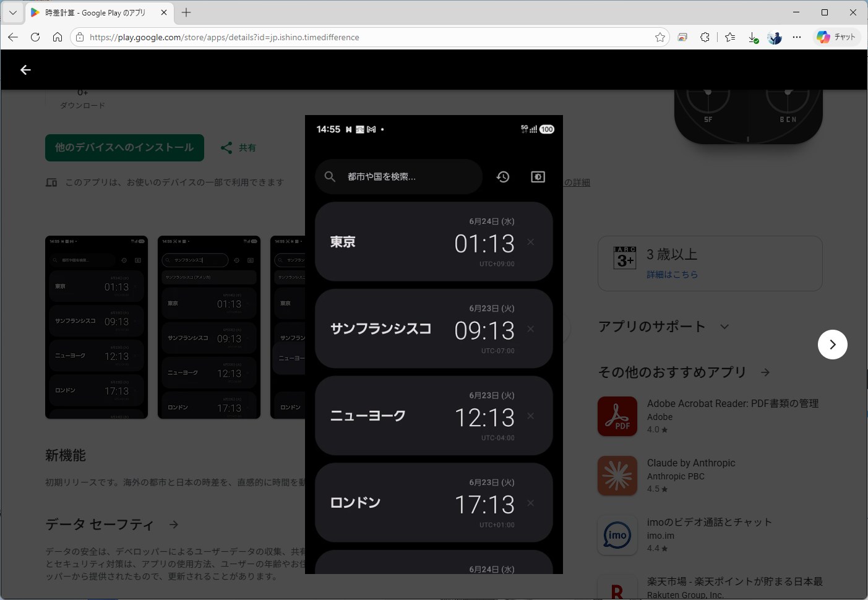Close the screenshot viewer with back arrow
Viewport: 868px width, 600px height.
click(25, 70)
